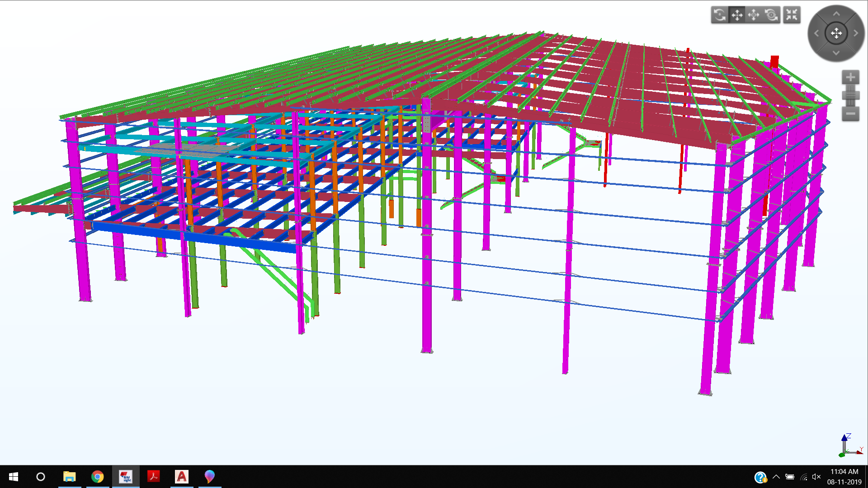Open Adobe Acrobat Reader from taskbar
The image size is (868, 488).
[x=153, y=477]
